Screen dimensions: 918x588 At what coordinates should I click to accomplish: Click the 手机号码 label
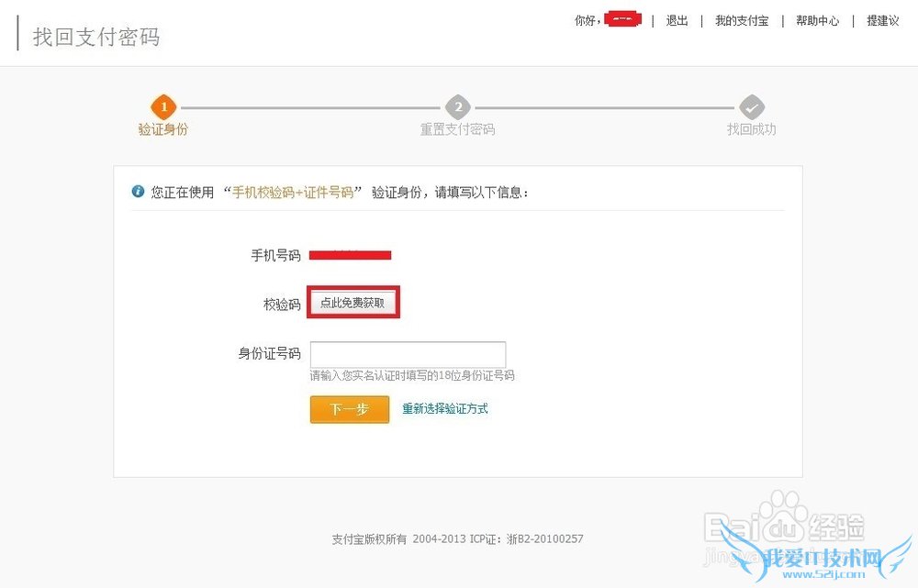[x=275, y=256]
